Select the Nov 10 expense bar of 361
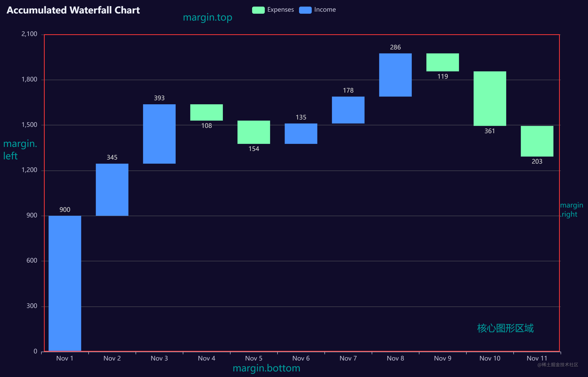Image resolution: width=588 pixels, height=377 pixels. coord(490,98)
